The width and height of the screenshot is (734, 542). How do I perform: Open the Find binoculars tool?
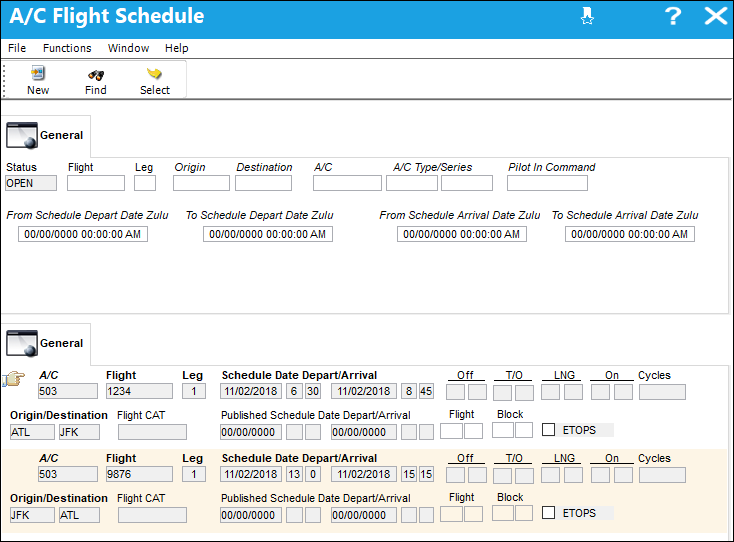[95, 74]
